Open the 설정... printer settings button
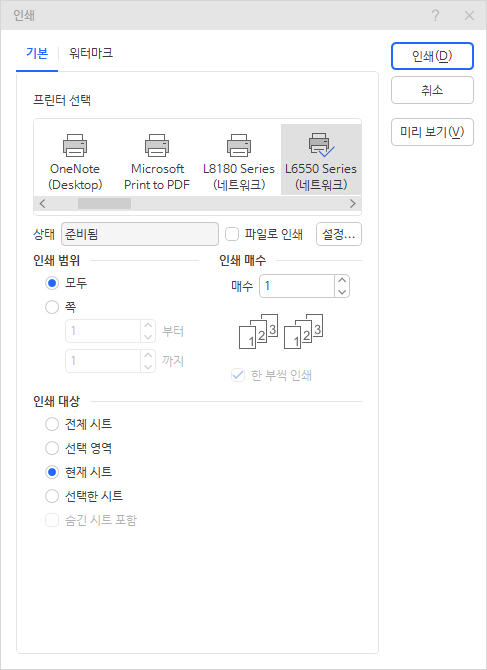This screenshot has width=487, height=670. point(339,234)
